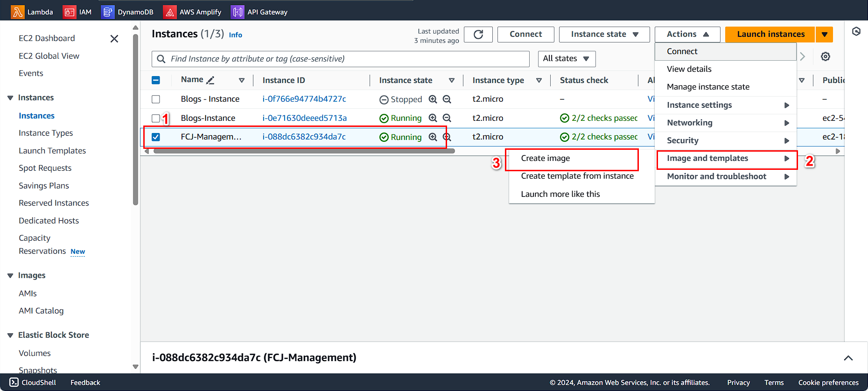
Task: Go to next page of instances
Action: point(803,56)
